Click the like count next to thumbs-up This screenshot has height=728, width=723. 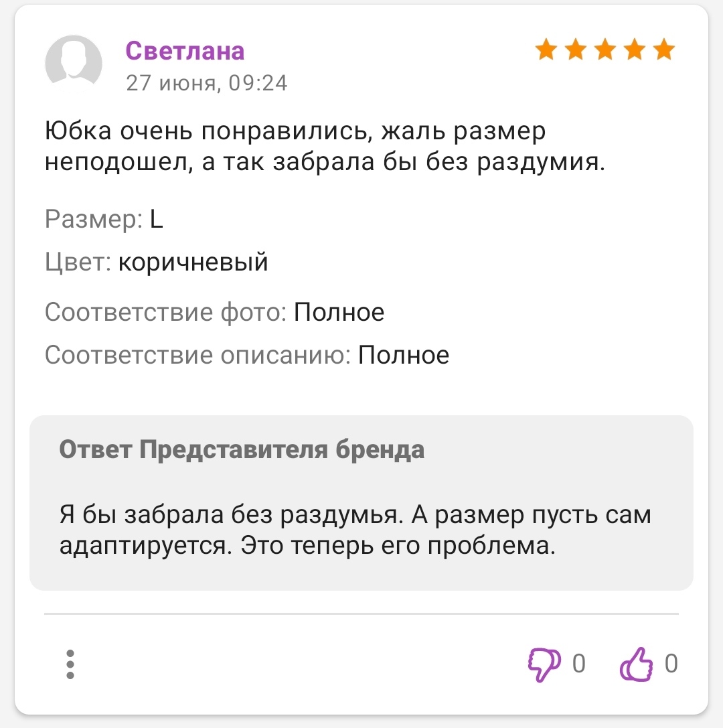click(x=671, y=664)
